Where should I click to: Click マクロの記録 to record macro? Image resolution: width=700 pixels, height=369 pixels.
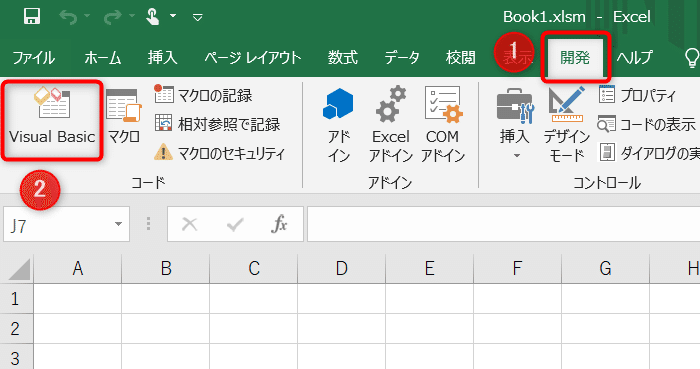203,95
